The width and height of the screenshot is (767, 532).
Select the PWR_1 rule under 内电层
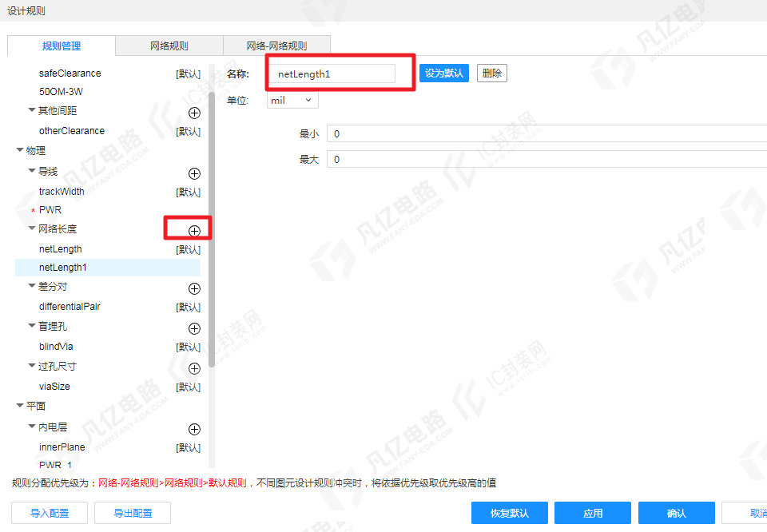pos(56,465)
